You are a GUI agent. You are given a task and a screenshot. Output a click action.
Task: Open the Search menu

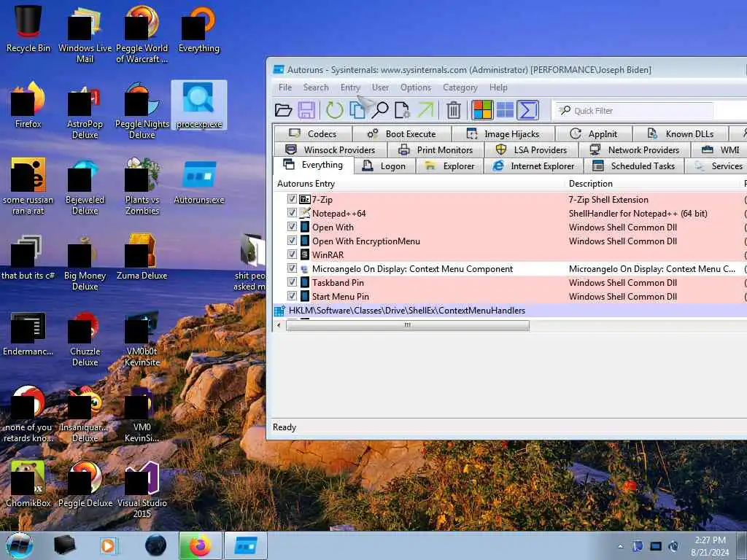316,87
